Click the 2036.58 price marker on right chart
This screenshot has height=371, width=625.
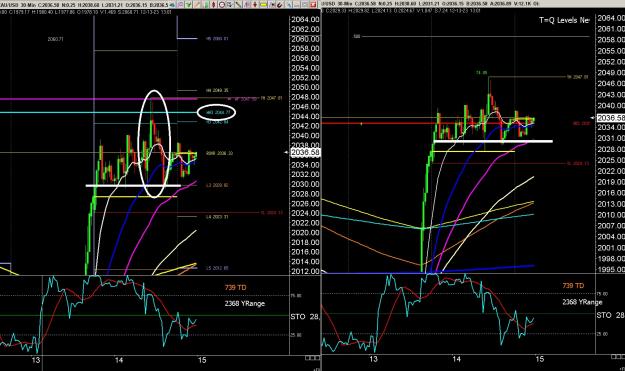pos(611,118)
